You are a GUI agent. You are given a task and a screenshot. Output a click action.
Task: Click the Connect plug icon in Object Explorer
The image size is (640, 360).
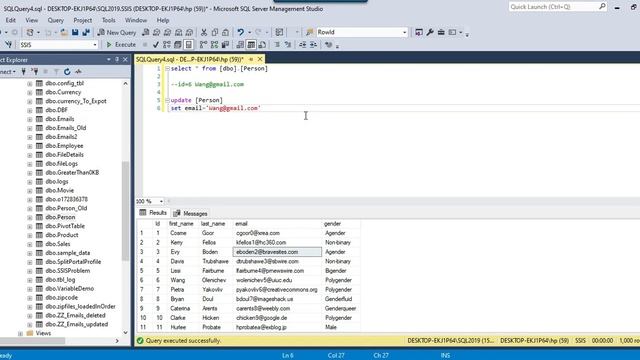click(24, 72)
